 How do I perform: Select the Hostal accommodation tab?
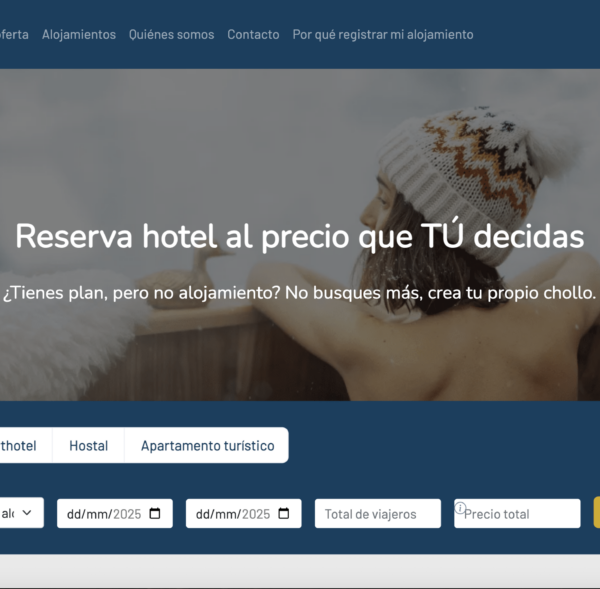coord(88,445)
